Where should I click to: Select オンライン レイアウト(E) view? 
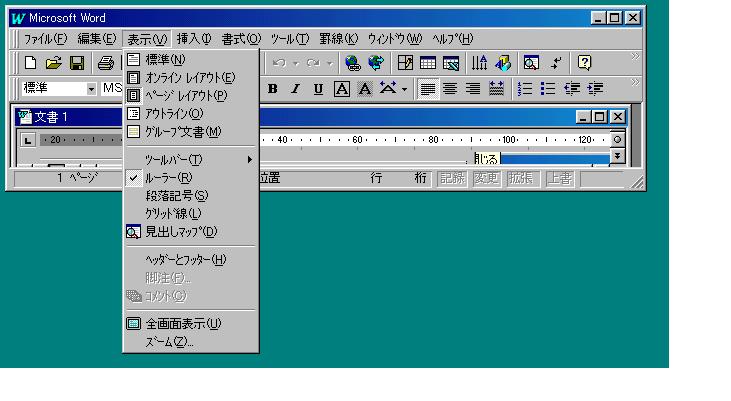point(191,77)
